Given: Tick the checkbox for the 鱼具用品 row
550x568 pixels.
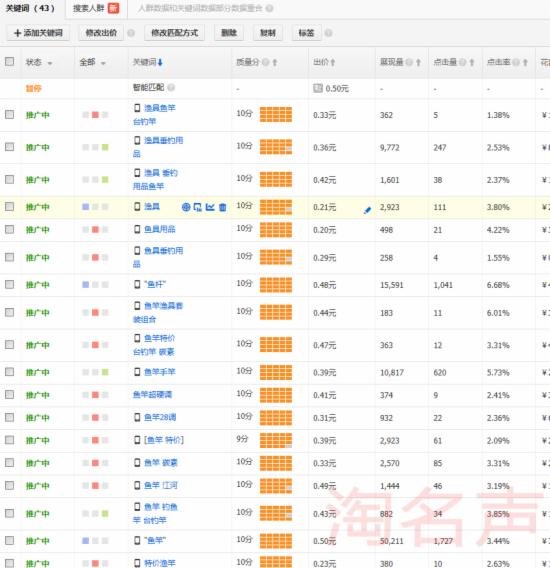Looking at the screenshot, I should point(9,229).
